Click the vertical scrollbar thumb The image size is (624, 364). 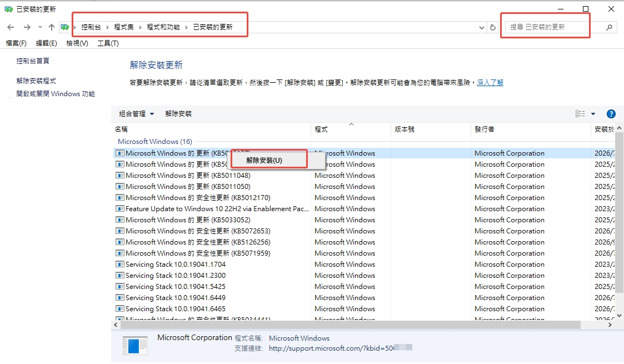pyautogui.click(x=619, y=212)
